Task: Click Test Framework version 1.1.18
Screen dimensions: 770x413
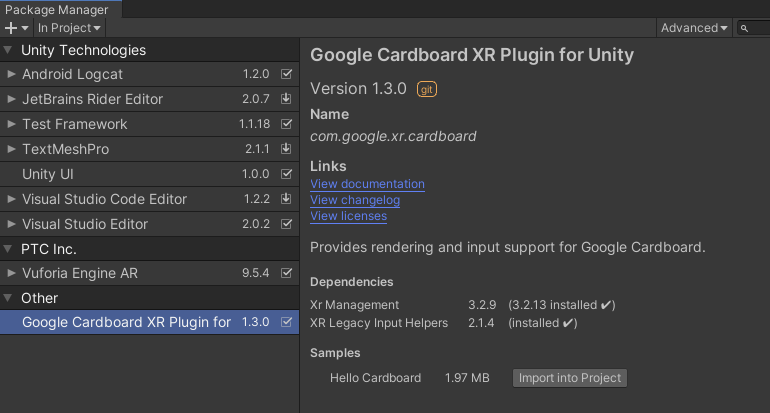Action: click(x=254, y=124)
